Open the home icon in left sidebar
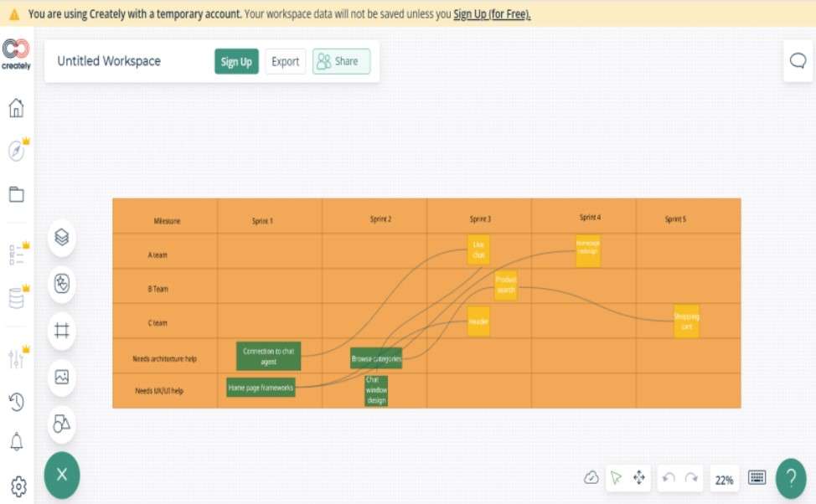The image size is (816, 504). coord(16,108)
